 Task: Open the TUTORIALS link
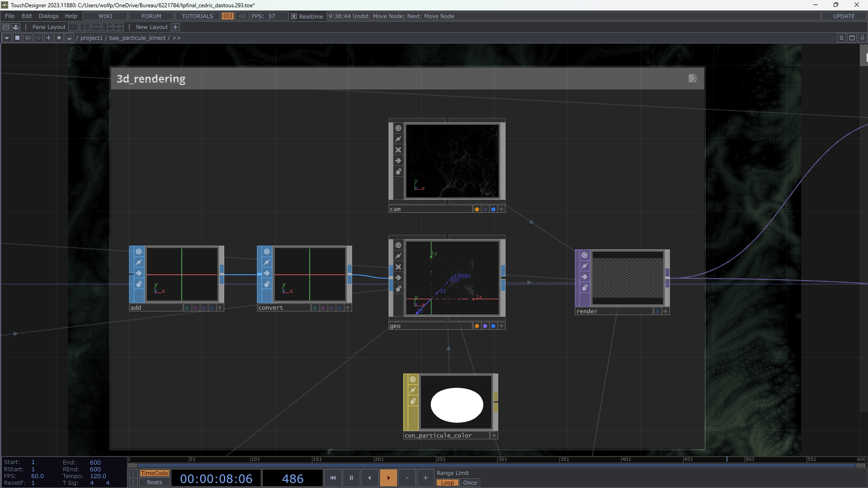(197, 16)
